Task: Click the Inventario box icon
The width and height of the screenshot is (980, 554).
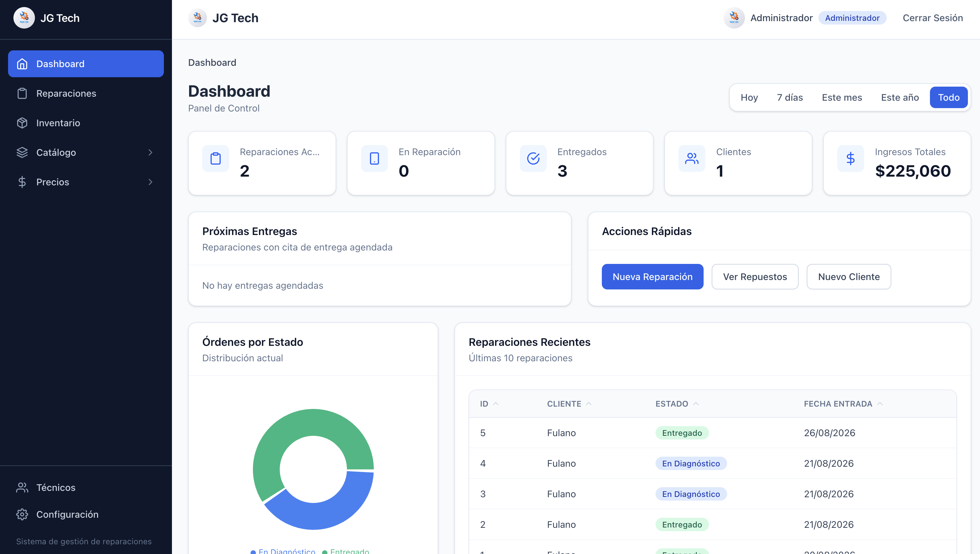Action: click(22, 123)
